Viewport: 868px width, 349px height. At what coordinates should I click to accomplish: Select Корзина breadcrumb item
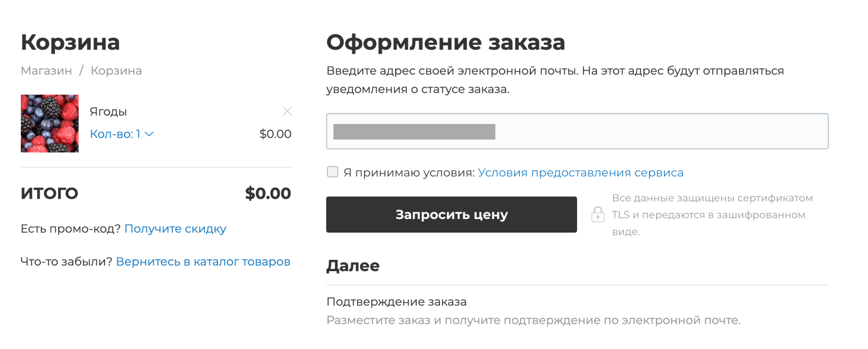click(x=116, y=70)
